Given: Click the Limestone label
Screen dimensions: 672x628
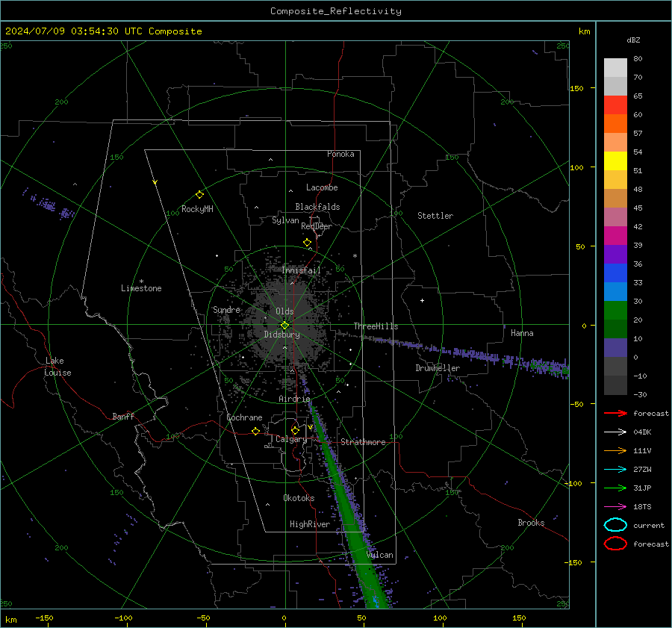Looking at the screenshot, I should [x=141, y=288].
